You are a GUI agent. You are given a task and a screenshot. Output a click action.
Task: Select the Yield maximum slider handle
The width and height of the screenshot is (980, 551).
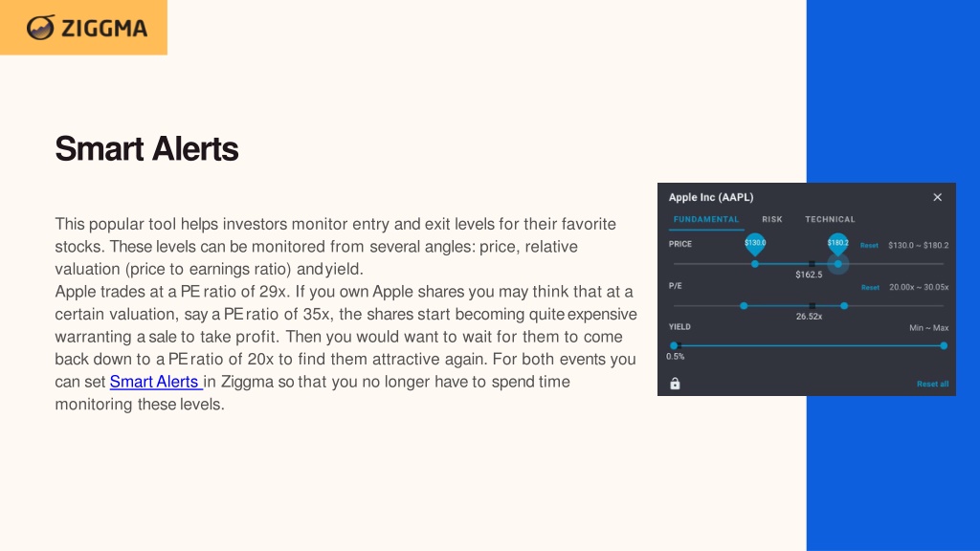(944, 345)
